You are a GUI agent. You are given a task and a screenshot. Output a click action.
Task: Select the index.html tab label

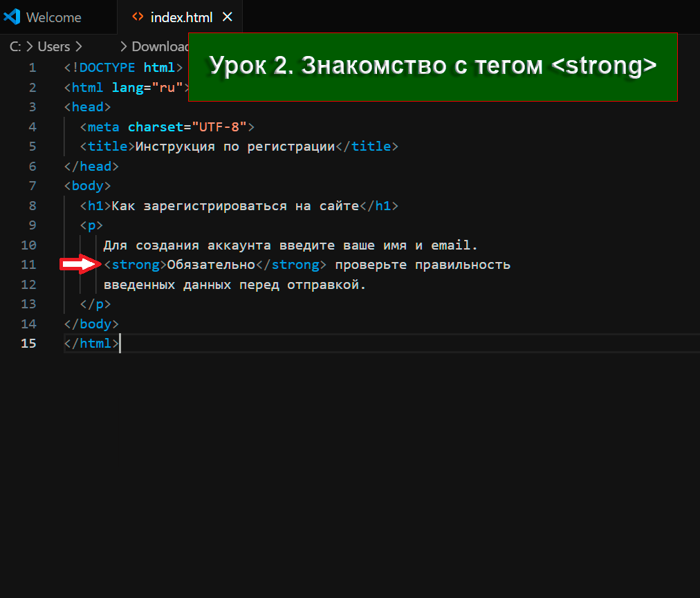(181, 17)
